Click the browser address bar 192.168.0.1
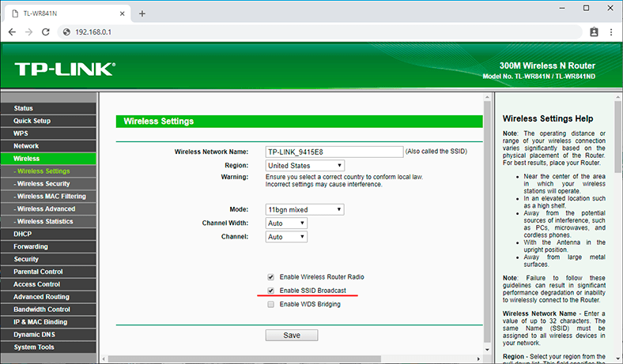Screen dimensions: 623x364 (320, 32)
